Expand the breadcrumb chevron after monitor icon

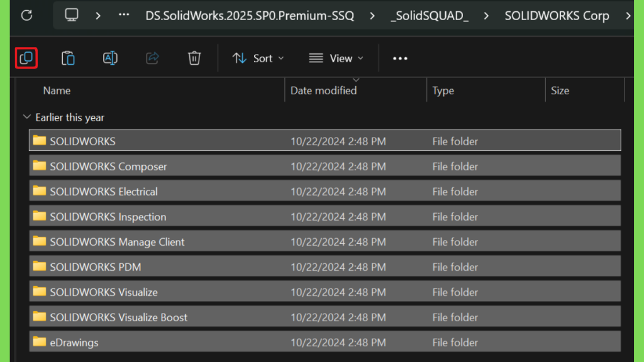click(97, 16)
